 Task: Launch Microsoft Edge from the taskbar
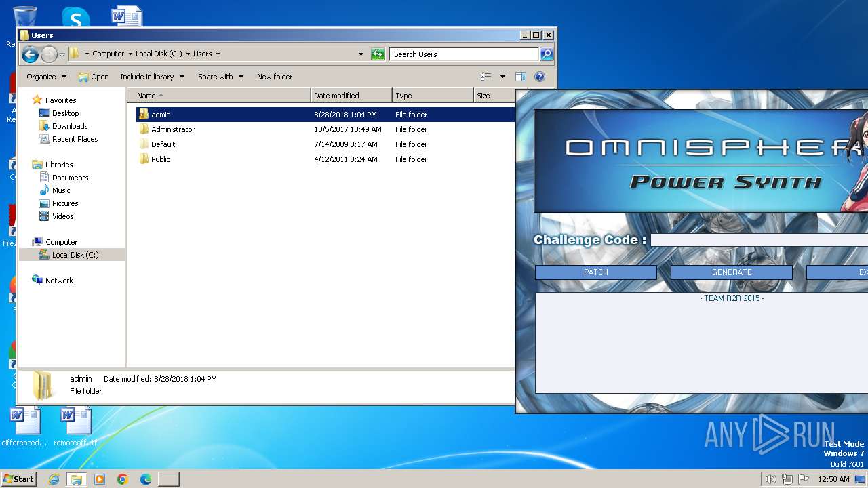pos(146,479)
